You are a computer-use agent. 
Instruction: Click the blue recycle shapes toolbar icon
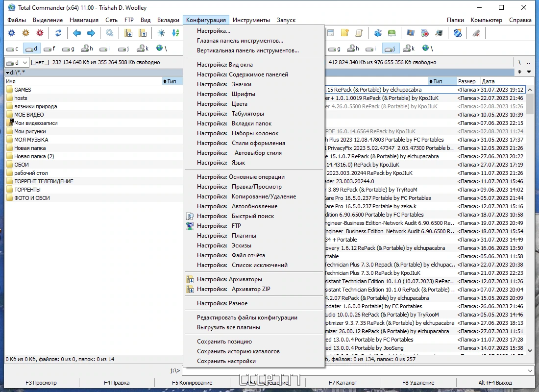(x=378, y=33)
